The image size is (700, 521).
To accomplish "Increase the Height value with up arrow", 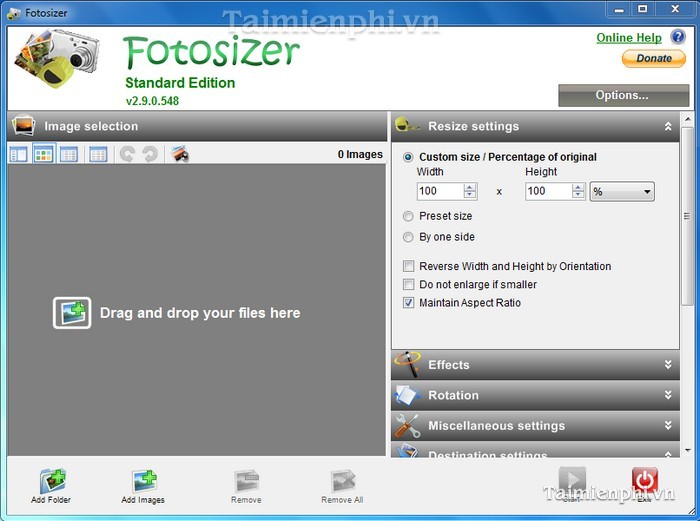I will (x=578, y=188).
